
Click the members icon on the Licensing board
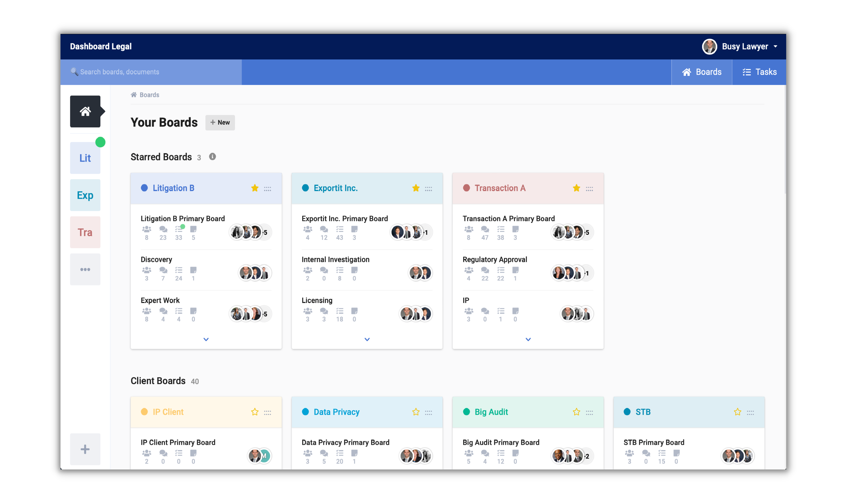coord(308,311)
